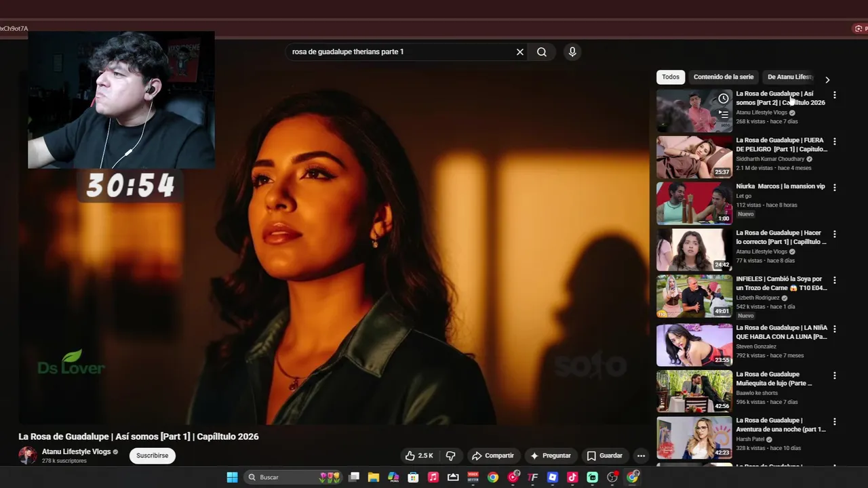
Task: Open Roblox from the taskbar
Action: pyautogui.click(x=553, y=477)
